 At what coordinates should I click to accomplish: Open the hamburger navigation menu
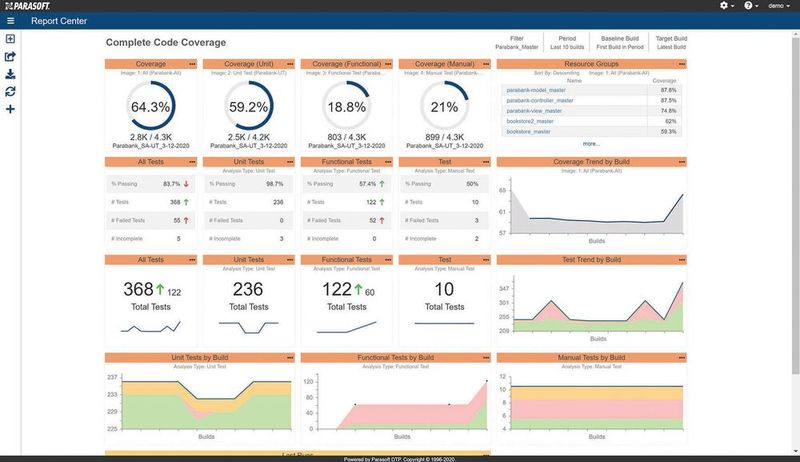[10, 21]
